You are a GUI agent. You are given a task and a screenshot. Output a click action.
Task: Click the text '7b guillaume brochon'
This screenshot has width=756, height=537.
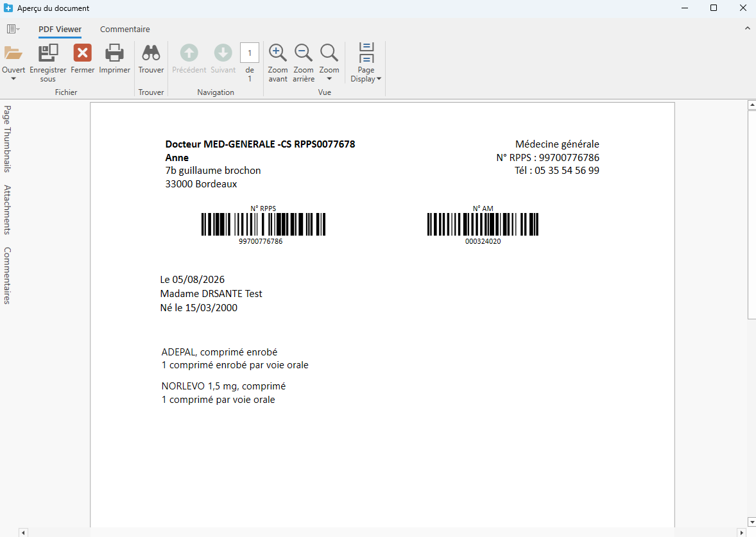213,171
